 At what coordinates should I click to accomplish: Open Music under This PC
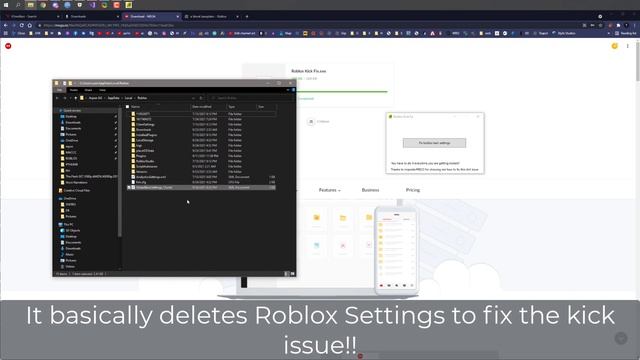pyautogui.click(x=69, y=254)
